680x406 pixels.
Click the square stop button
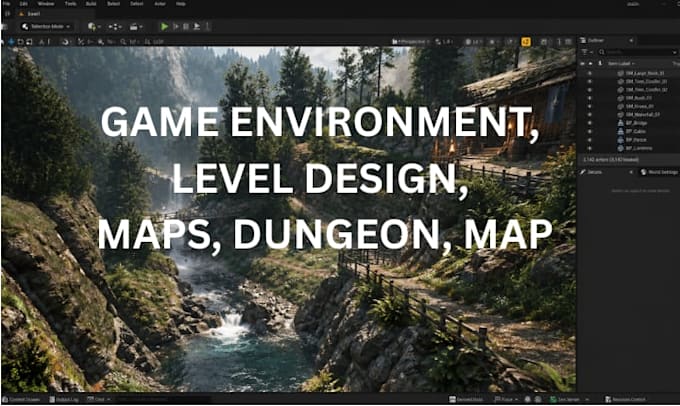tap(186, 27)
